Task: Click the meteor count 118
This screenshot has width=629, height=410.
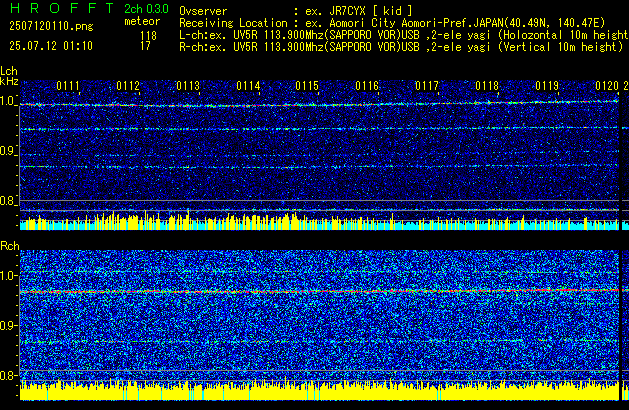Action: 148,36
